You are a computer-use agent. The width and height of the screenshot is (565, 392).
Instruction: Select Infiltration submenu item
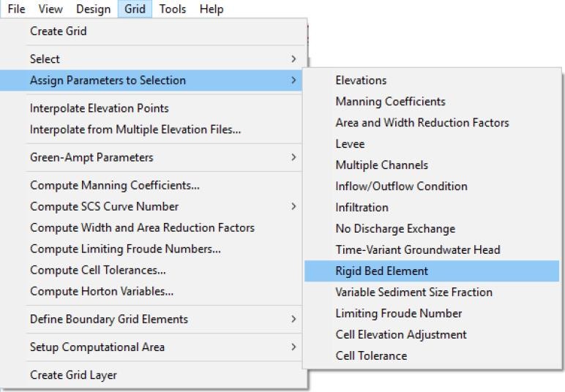click(x=362, y=208)
